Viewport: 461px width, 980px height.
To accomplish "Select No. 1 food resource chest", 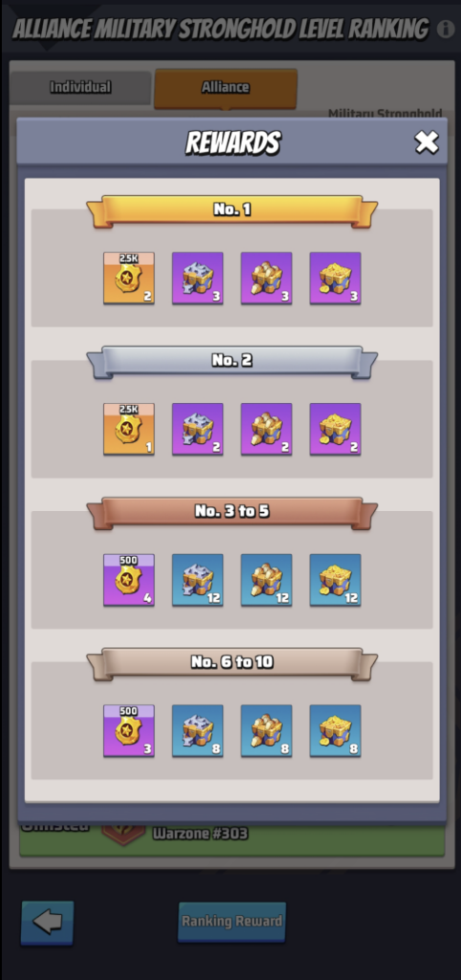I will click(x=266, y=278).
